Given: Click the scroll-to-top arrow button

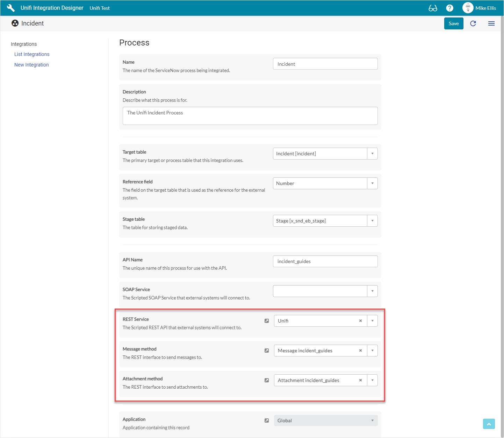Looking at the screenshot, I should (x=489, y=424).
